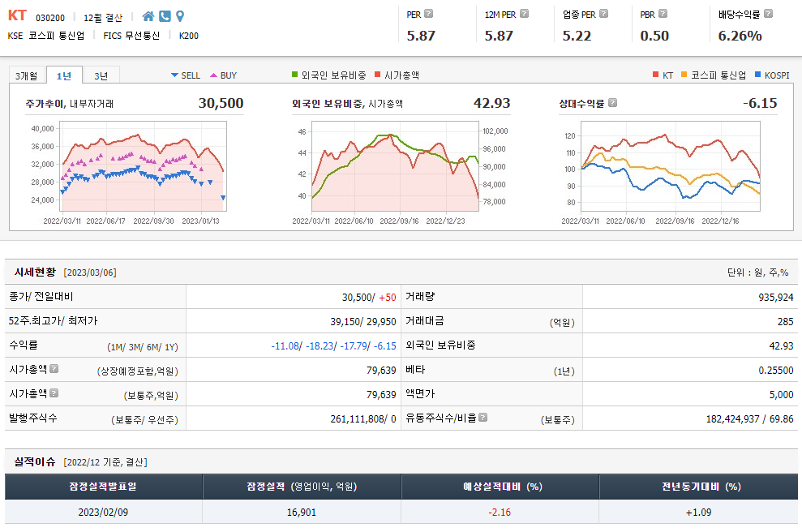
Task: Open the help icon next to 상대수익률
Action: tap(613, 103)
